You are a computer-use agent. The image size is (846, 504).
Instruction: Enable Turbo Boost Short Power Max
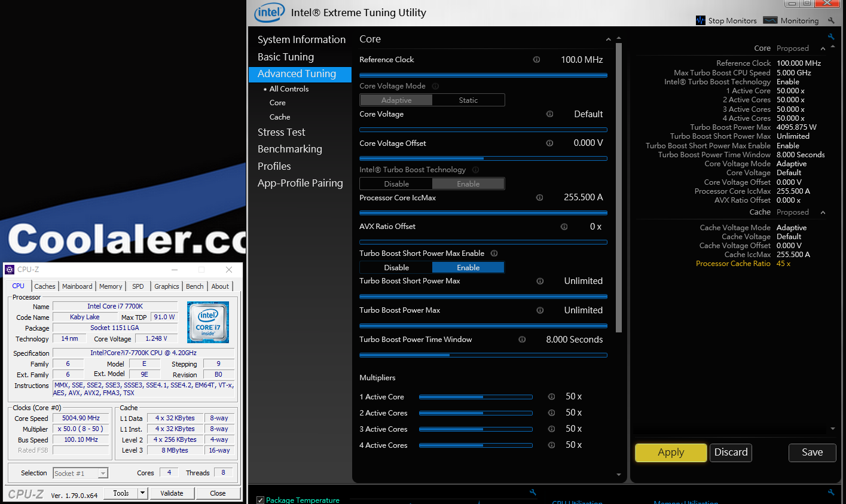pyautogui.click(x=468, y=268)
